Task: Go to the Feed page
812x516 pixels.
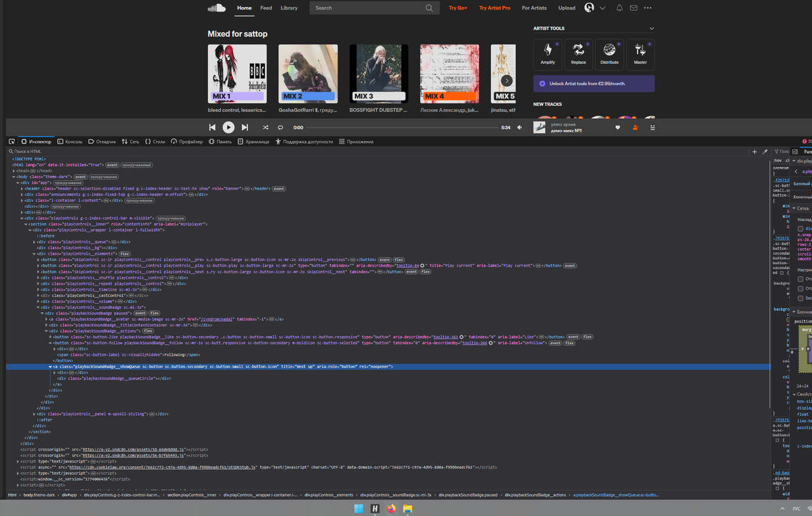Action: click(x=266, y=8)
